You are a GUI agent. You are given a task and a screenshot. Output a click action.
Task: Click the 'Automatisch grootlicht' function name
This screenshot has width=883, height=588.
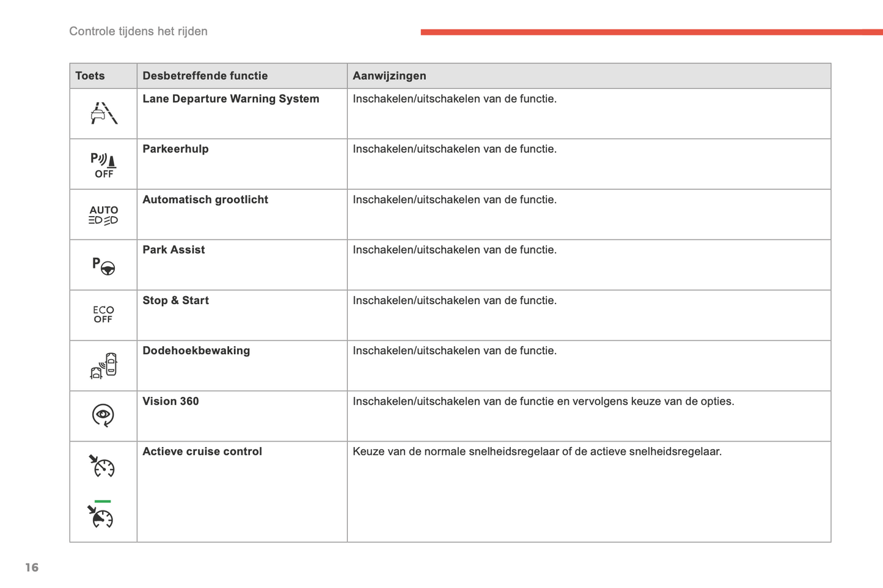click(205, 200)
